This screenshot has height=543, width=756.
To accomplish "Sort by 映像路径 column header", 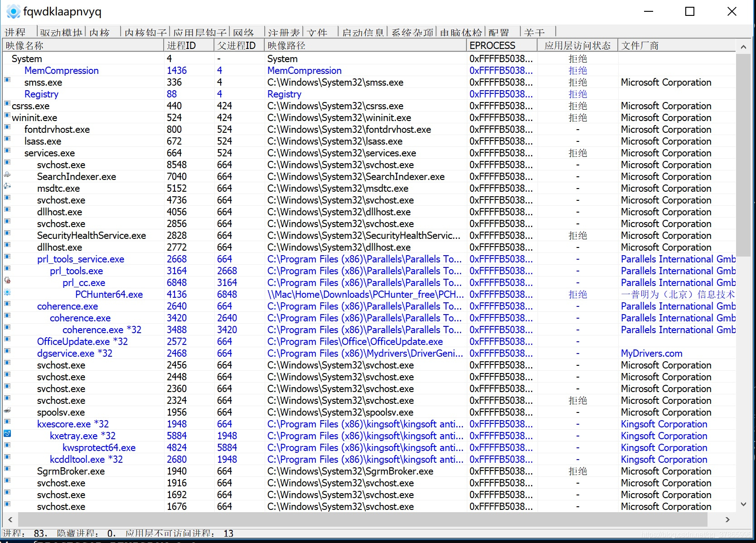I will coord(365,46).
